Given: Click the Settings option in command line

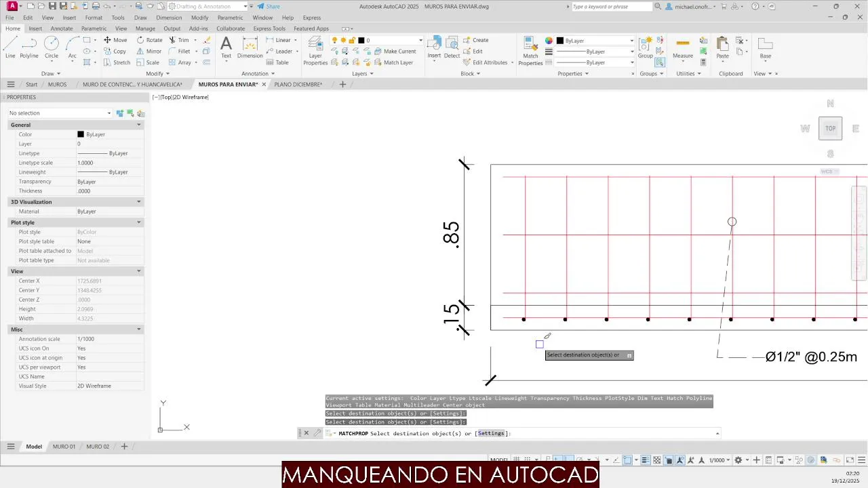Looking at the screenshot, I should click(491, 433).
